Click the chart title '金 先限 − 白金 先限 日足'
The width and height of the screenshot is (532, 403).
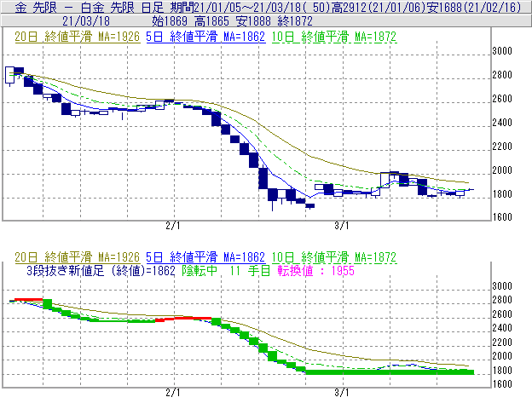pyautogui.click(x=90, y=7)
